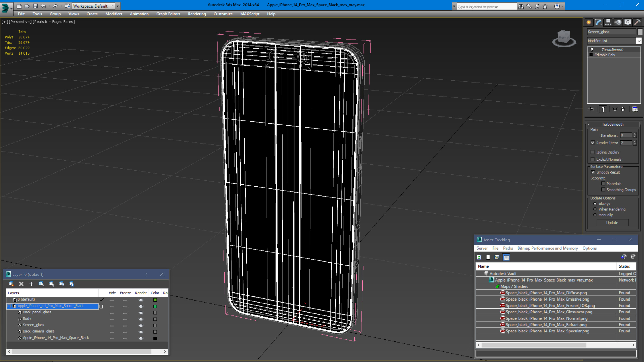The height and width of the screenshot is (362, 644).
Task: Click Realistic + Edged Faces shading label
Action: pos(54,22)
